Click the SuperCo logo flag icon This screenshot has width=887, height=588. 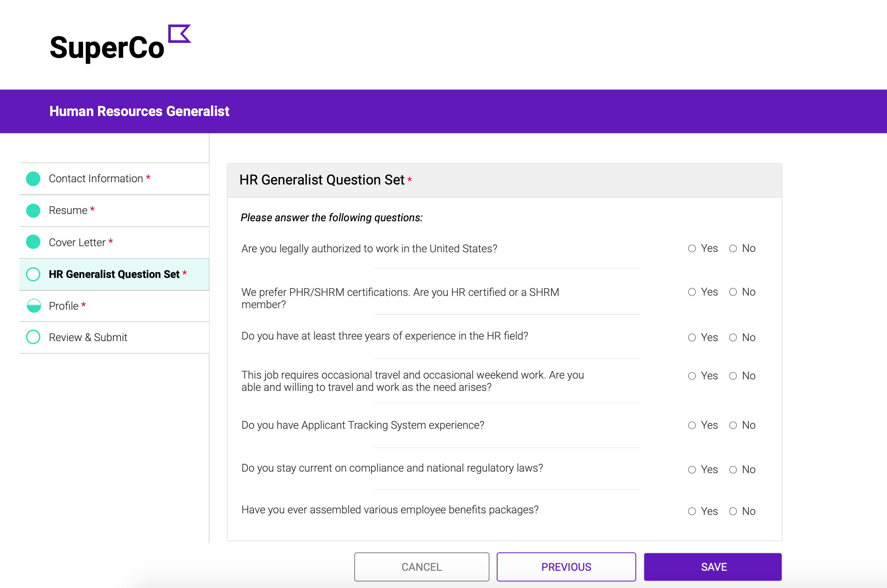coord(179,34)
